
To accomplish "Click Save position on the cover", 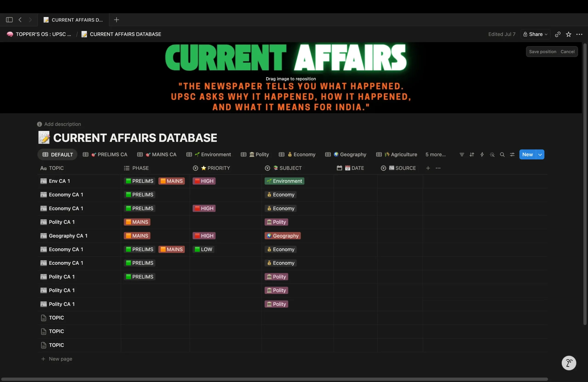I will (x=543, y=52).
